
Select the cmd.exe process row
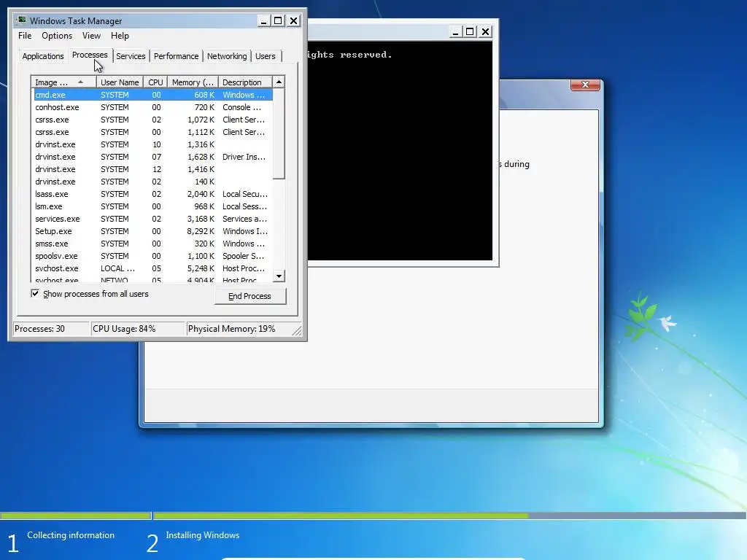(x=153, y=95)
